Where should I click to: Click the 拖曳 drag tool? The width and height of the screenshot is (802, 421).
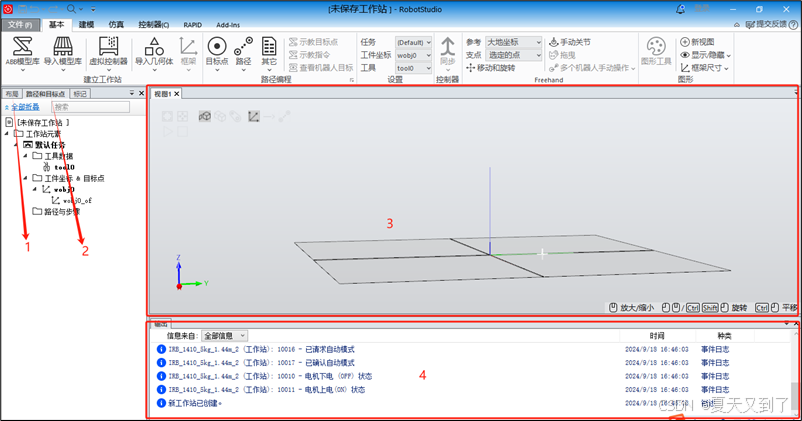[x=562, y=55]
